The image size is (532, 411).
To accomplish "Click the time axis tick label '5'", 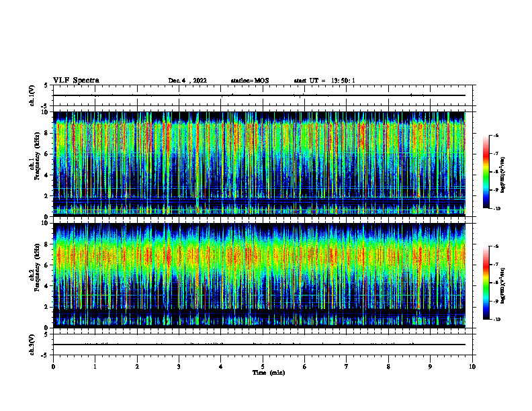I will 263,367.
